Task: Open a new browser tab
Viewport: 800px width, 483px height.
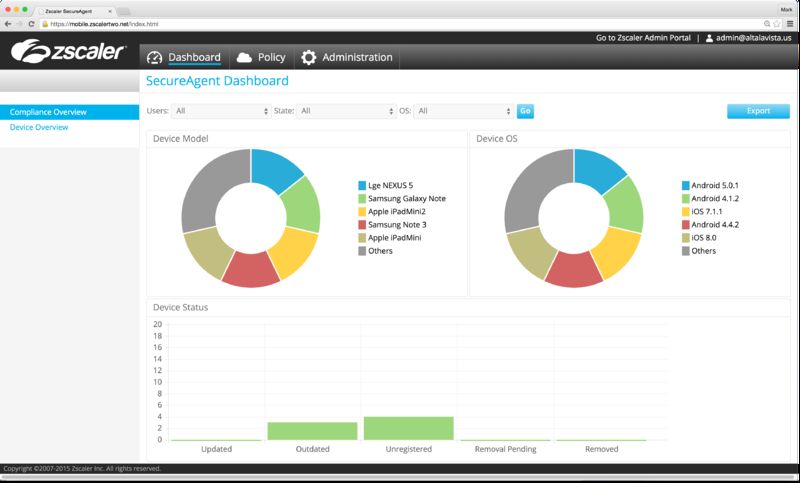Action: (123, 11)
